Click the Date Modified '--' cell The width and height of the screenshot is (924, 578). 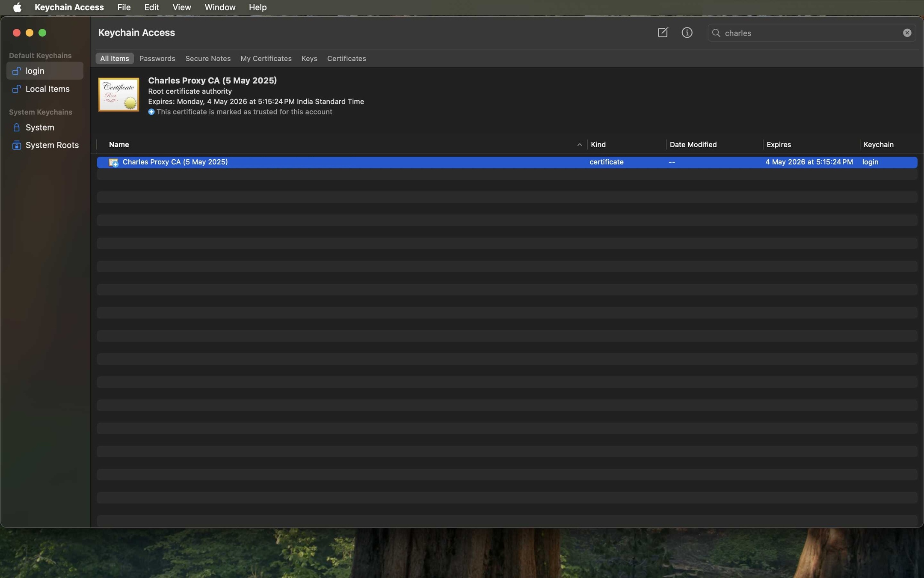(672, 162)
